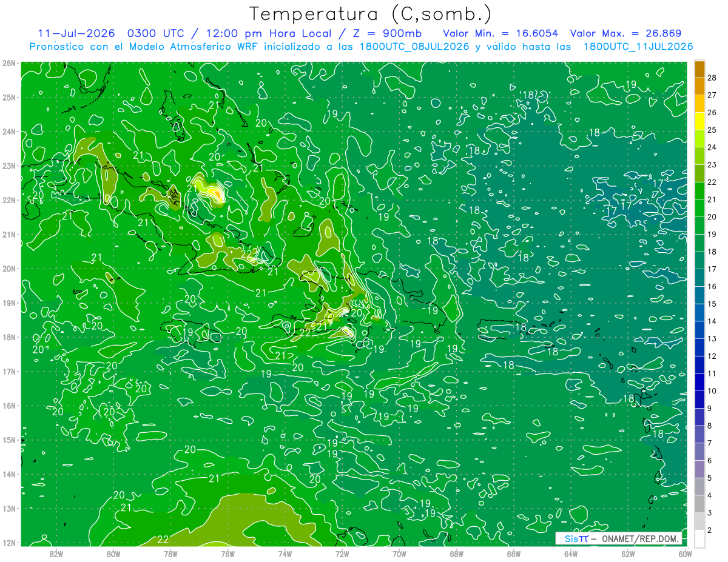Click the color scale label '11'

pos(712,373)
